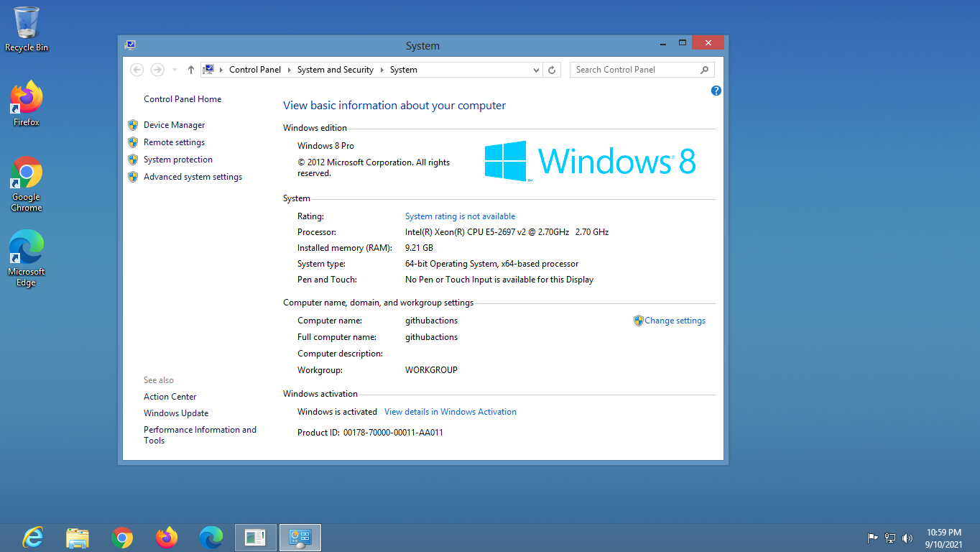Click the installed memory value 9.21 GB
980x552 pixels.
point(419,248)
